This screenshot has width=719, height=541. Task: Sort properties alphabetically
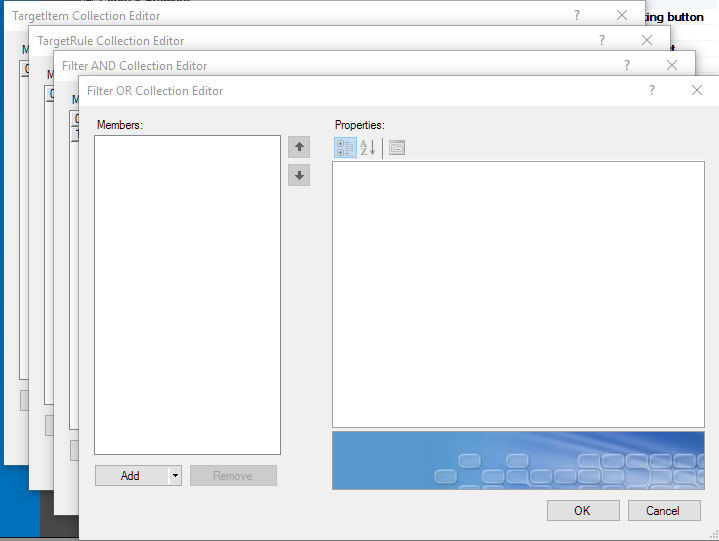(x=367, y=148)
